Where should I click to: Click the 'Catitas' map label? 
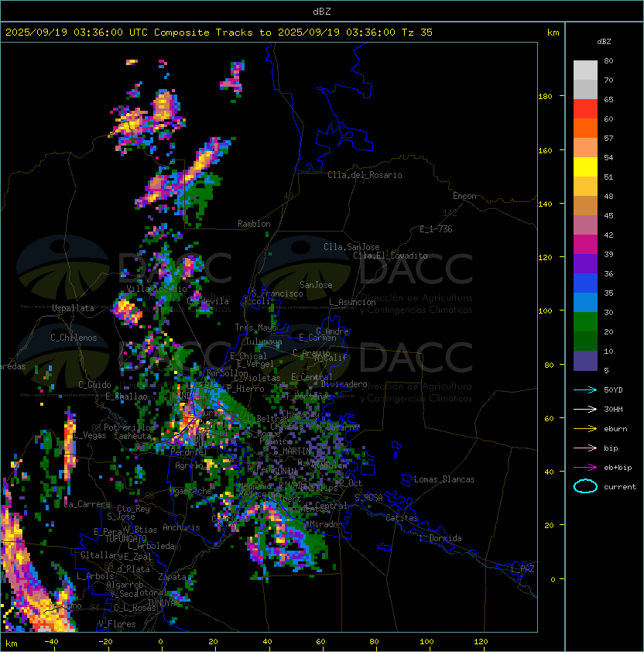(402, 518)
